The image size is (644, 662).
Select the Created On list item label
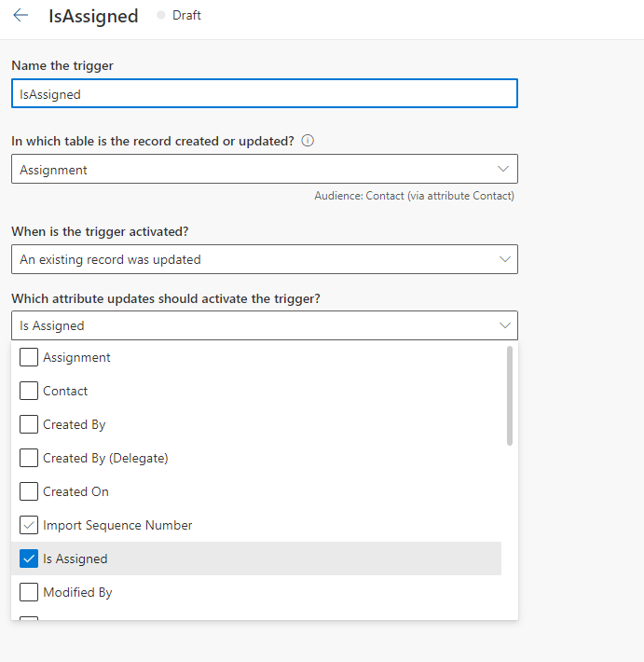coord(75,491)
